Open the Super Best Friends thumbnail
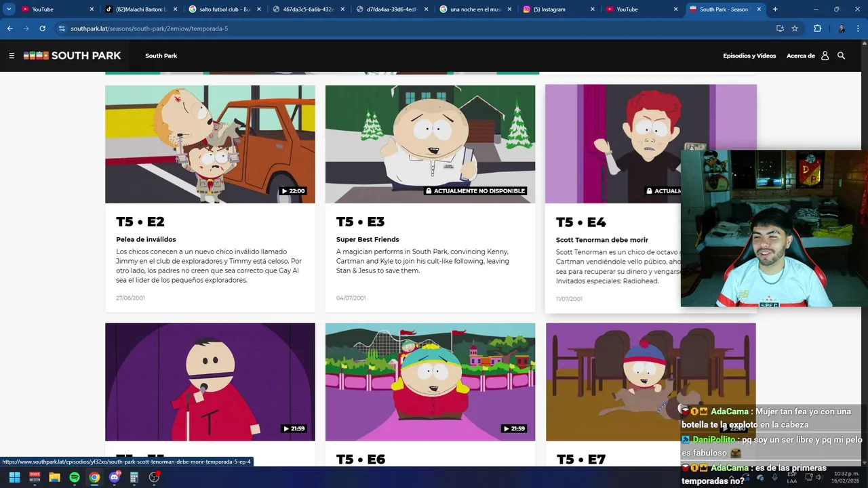868x488 pixels. coord(430,144)
